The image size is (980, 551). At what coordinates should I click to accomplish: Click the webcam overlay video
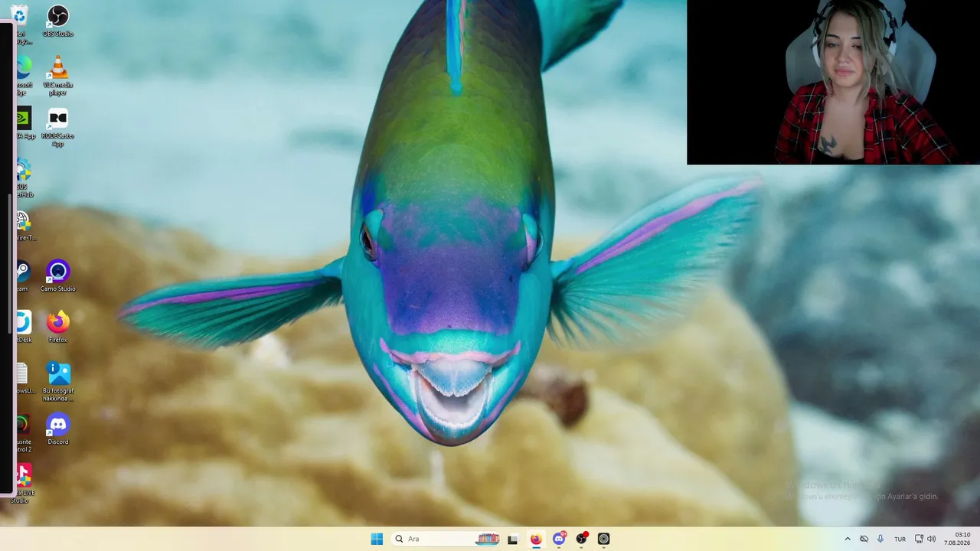pos(833,82)
